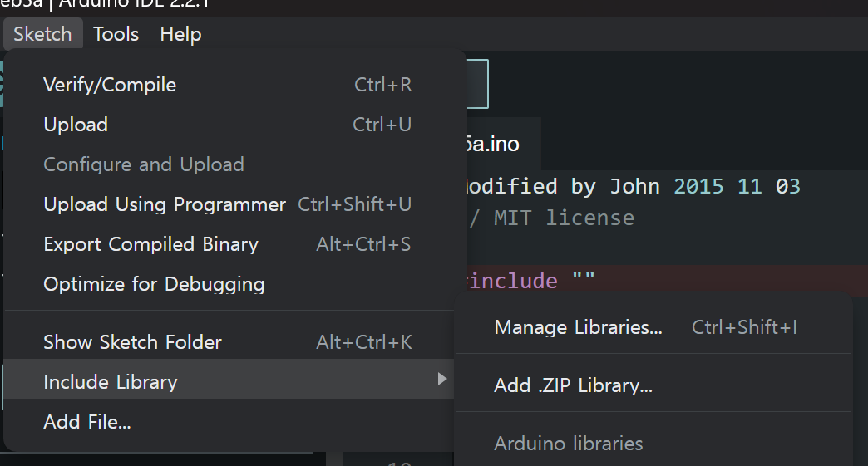Select Add .ZIP Library...
Viewport: 868px width, 466px height.
coord(653,385)
